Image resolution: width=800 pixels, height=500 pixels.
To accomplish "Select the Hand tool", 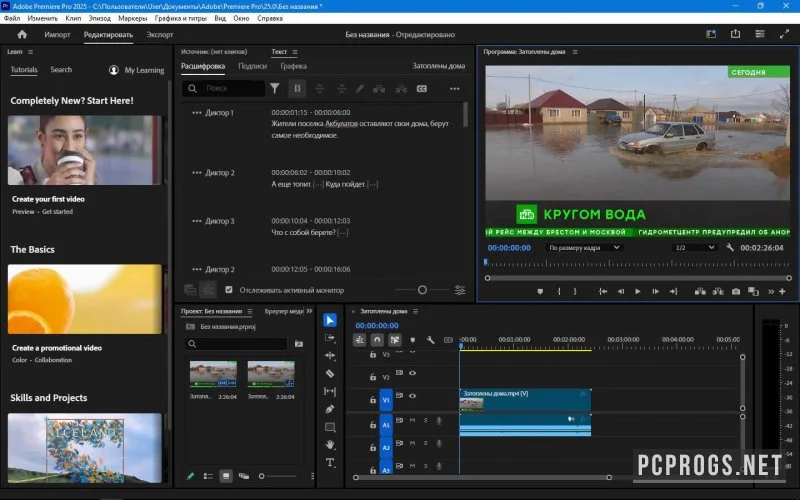I will point(330,445).
